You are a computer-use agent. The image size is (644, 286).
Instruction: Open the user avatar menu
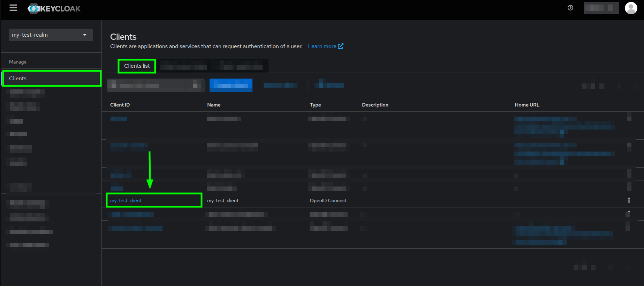point(631,8)
